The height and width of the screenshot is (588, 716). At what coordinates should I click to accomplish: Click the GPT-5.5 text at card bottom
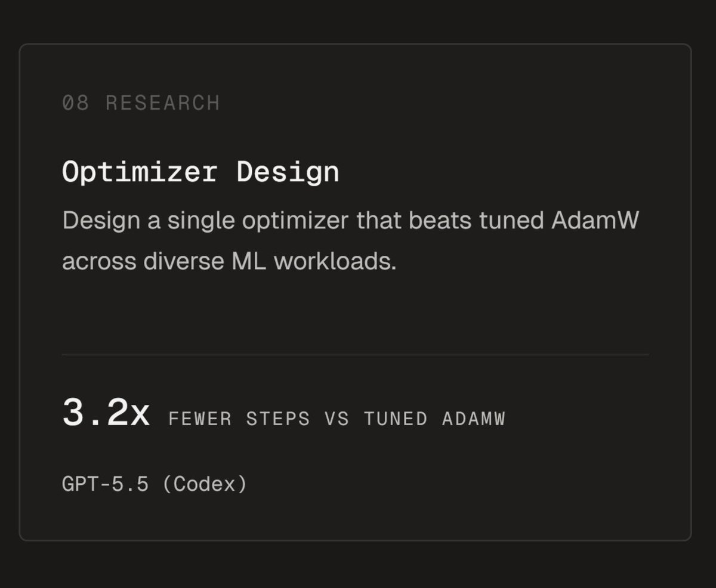(105, 484)
